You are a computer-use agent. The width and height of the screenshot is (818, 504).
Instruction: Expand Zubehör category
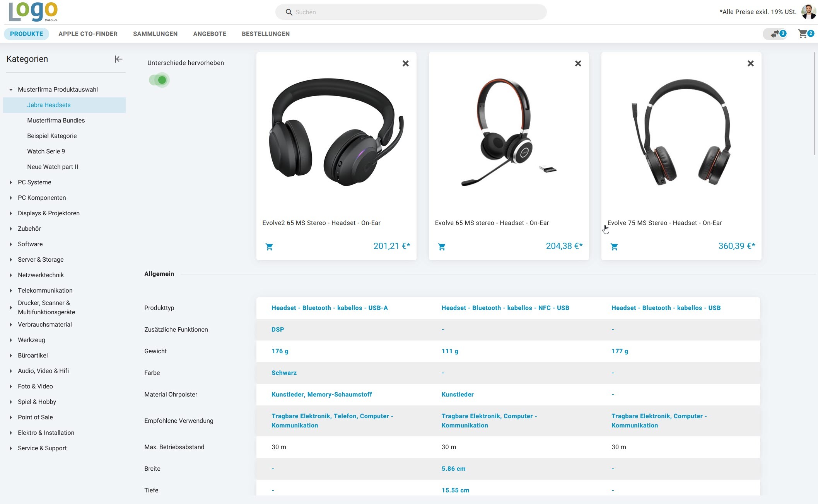point(11,229)
